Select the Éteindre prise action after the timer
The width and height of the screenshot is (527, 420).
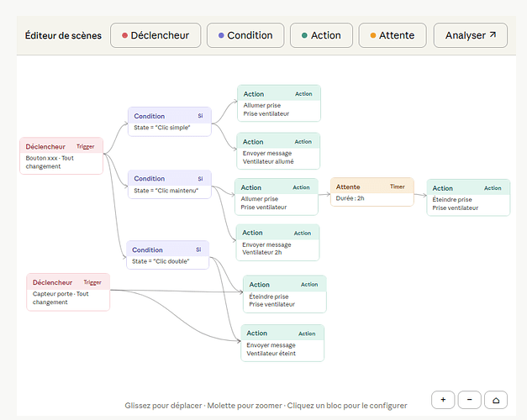pyautogui.click(x=468, y=197)
